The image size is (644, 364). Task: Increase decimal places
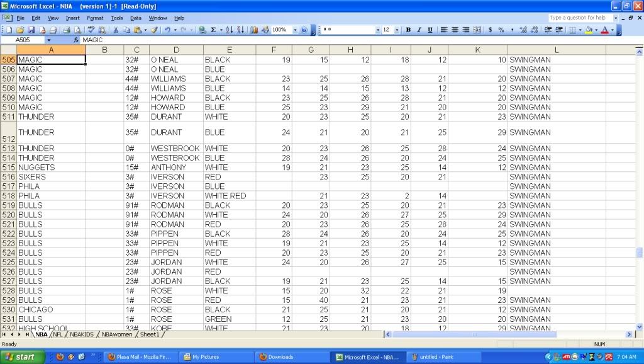click(523, 30)
